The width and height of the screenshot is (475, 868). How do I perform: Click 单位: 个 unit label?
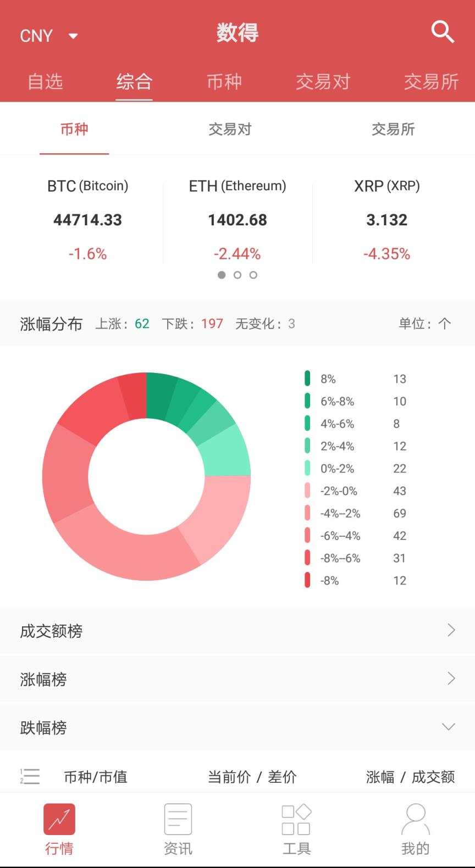click(x=425, y=324)
